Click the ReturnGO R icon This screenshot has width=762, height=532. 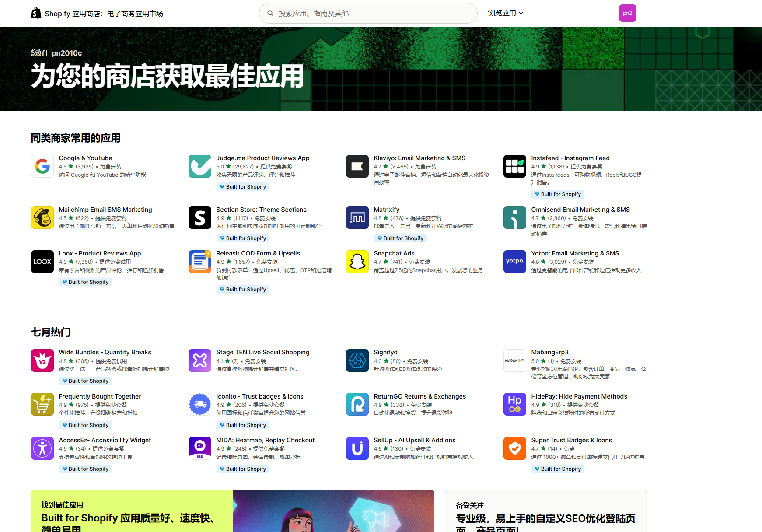pyautogui.click(x=357, y=404)
